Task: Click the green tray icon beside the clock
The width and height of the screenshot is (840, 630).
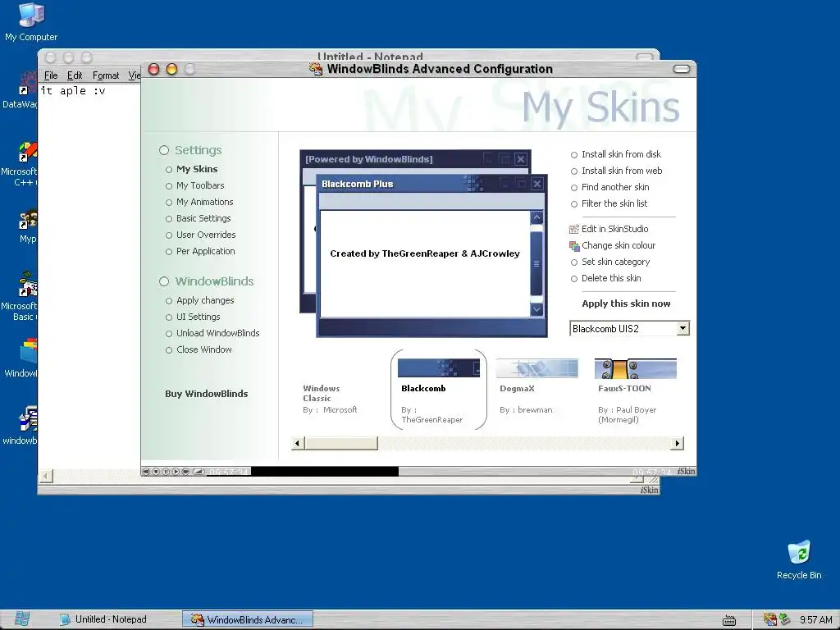Action: click(x=785, y=619)
